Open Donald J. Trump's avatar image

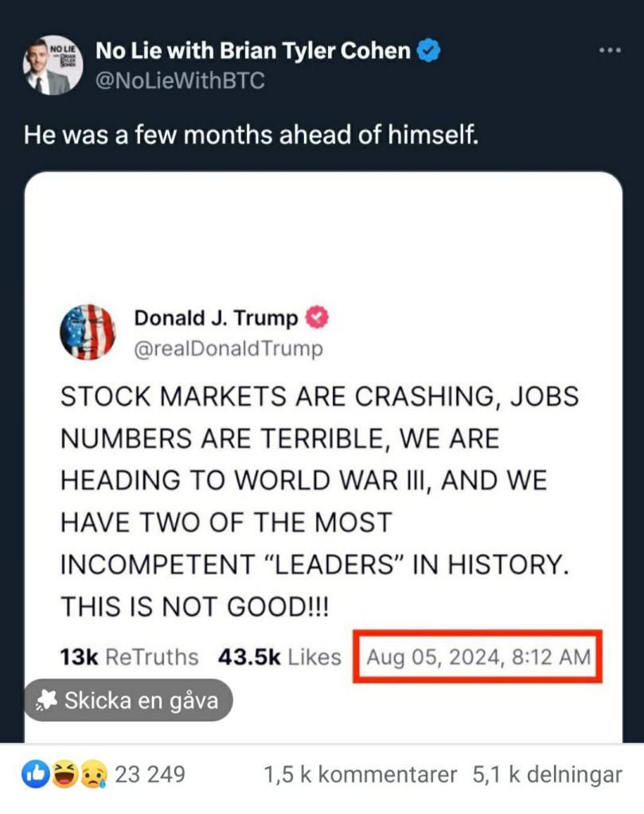(88, 332)
